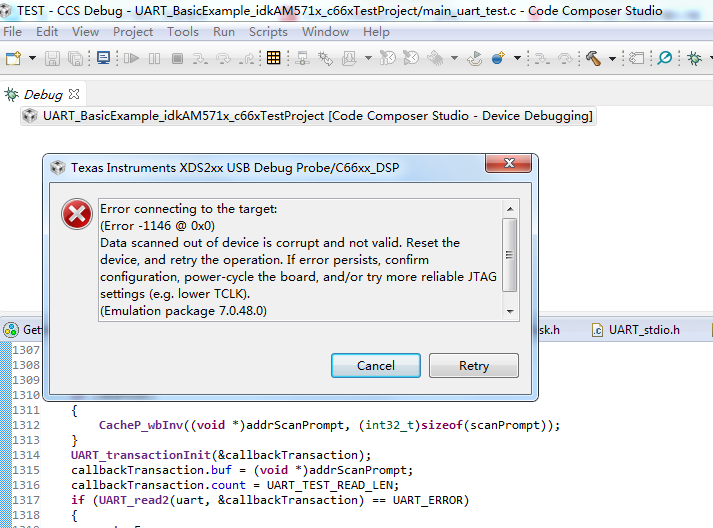713x528 pixels.
Task: Open the Help menu
Action: tap(376, 32)
